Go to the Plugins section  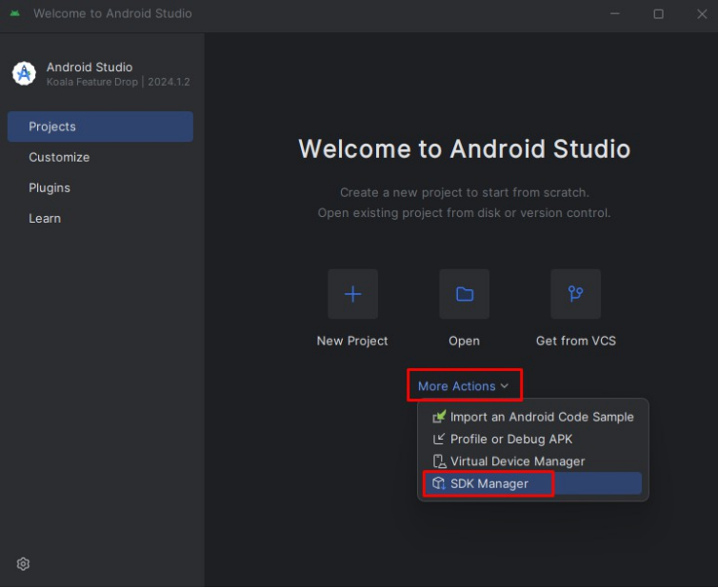point(100,187)
